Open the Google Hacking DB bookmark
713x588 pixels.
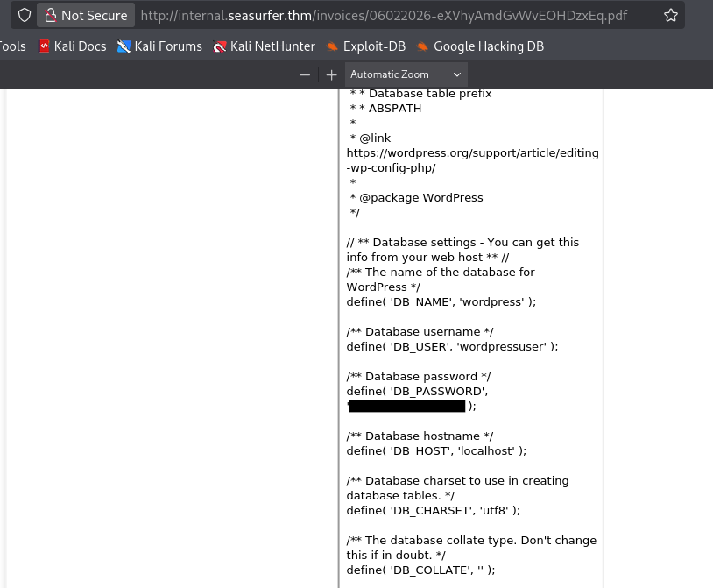pos(480,46)
